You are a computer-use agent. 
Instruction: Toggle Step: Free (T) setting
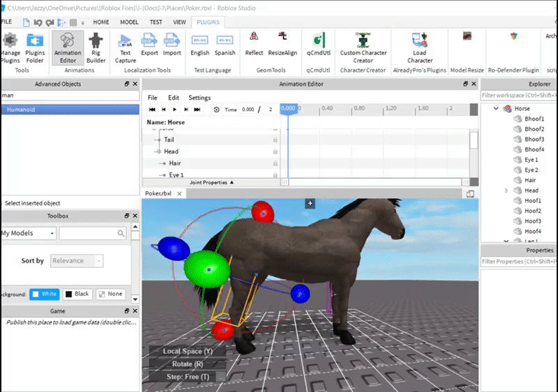188,377
